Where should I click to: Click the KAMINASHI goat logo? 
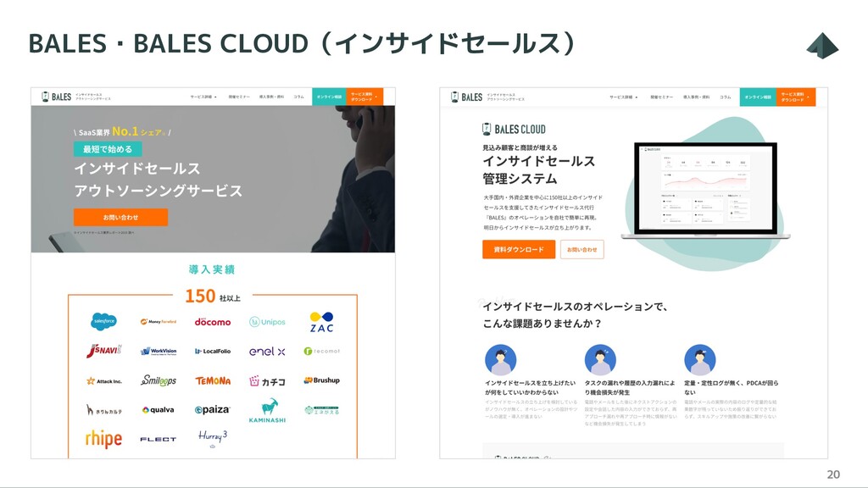(267, 411)
